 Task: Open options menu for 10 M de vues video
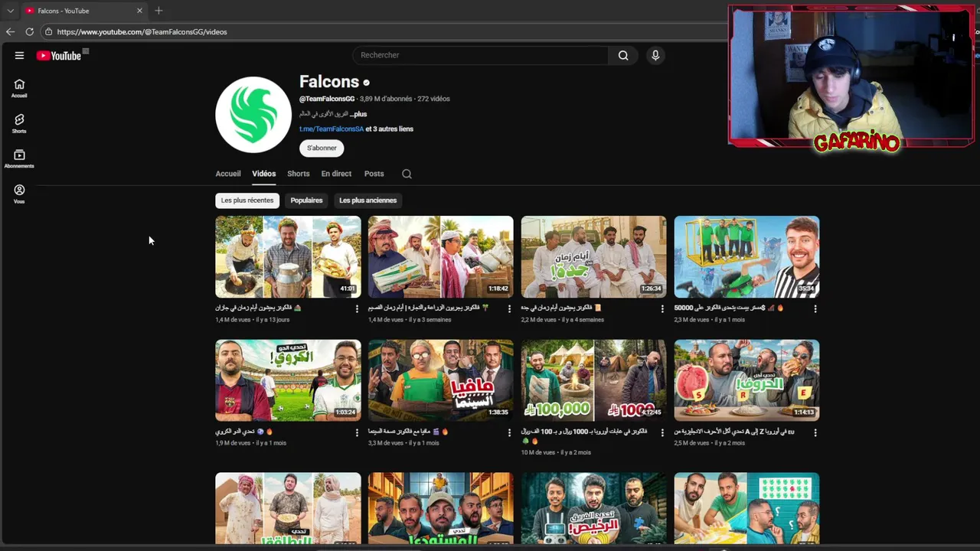(662, 432)
